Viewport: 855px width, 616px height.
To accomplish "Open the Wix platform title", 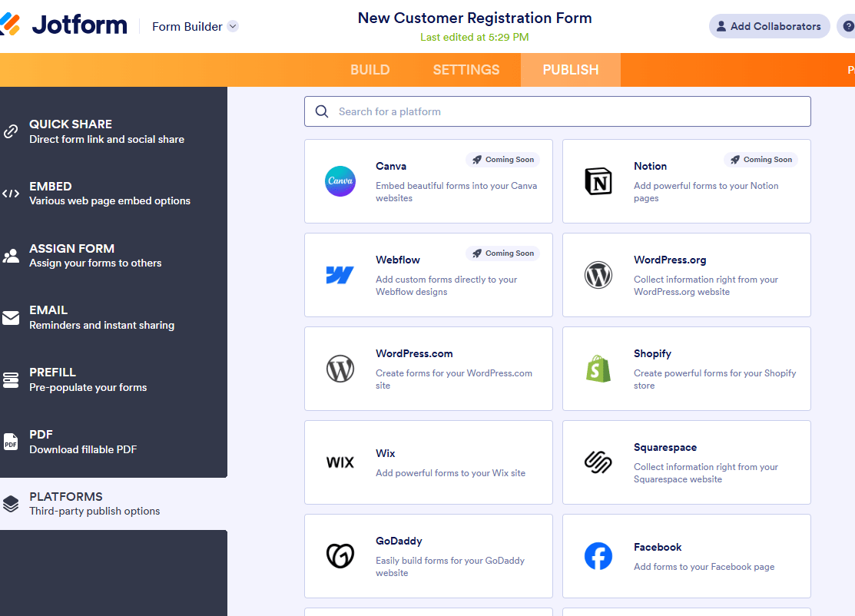I will pyautogui.click(x=385, y=453).
